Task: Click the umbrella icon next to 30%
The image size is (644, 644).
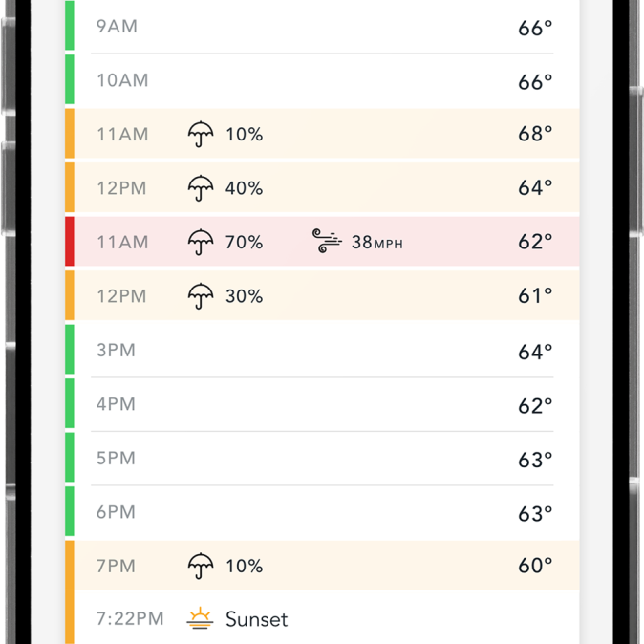Action: pyautogui.click(x=201, y=296)
